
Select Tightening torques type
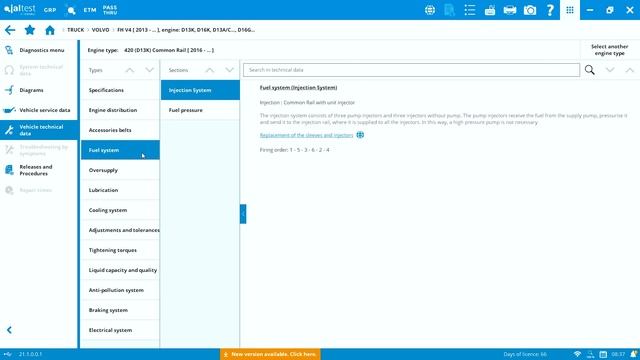coord(120,250)
